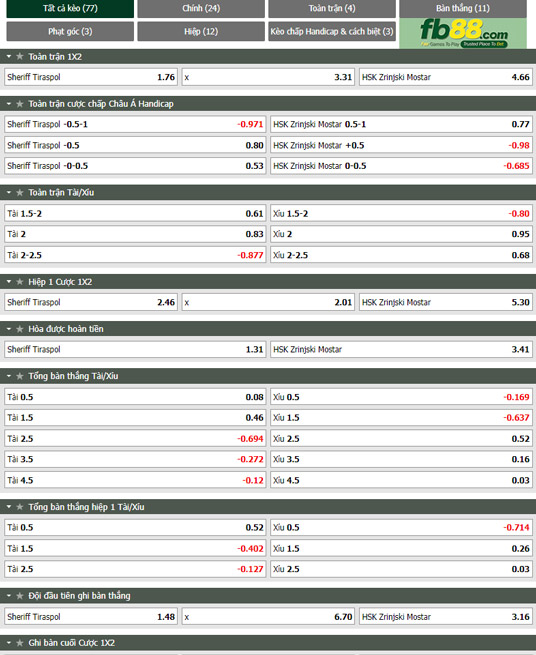The height and width of the screenshot is (655, 536).
Task: Select Kèo chấp Handicap & cách biệt tab
Action: [x=332, y=31]
